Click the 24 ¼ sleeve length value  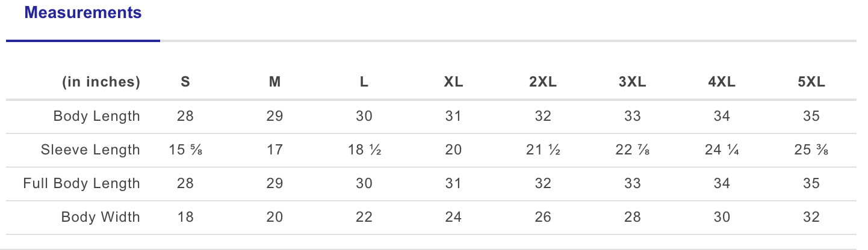pyautogui.click(x=722, y=150)
